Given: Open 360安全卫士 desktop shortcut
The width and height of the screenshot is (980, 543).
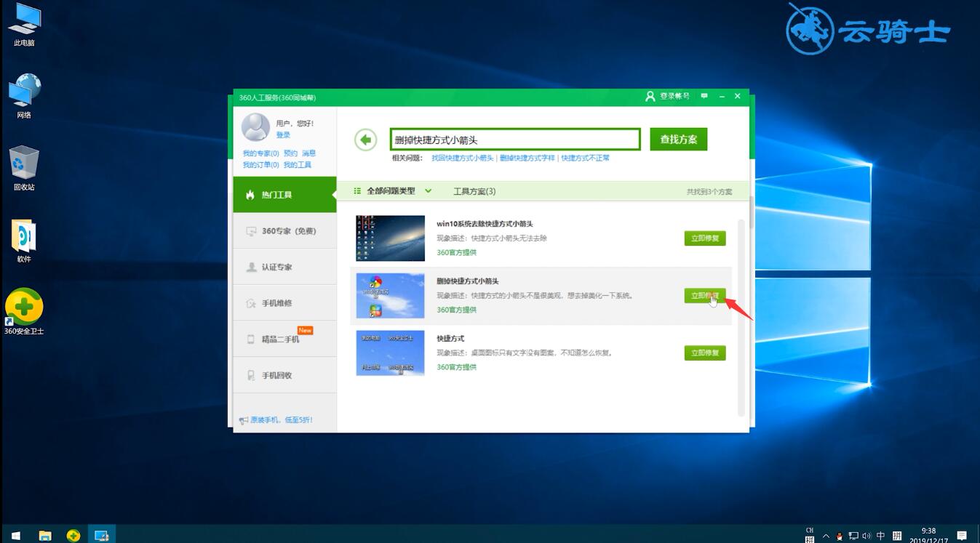Looking at the screenshot, I should click(x=24, y=312).
